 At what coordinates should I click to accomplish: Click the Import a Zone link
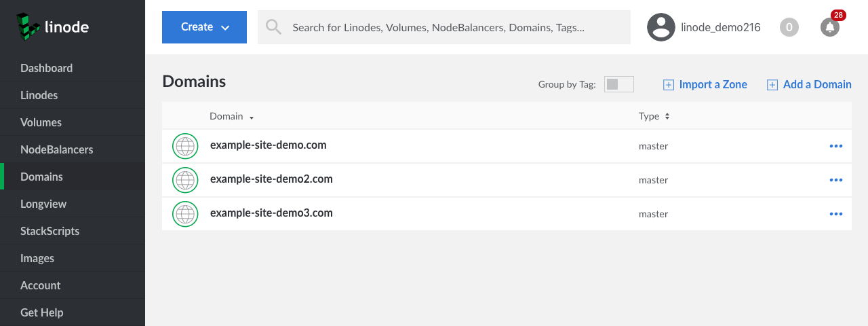(x=705, y=85)
